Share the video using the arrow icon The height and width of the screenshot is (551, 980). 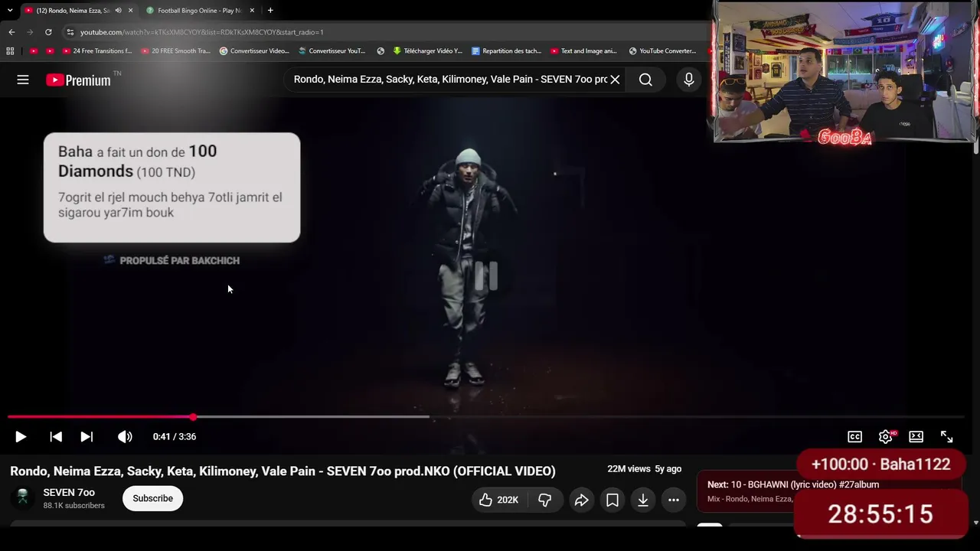click(x=581, y=500)
